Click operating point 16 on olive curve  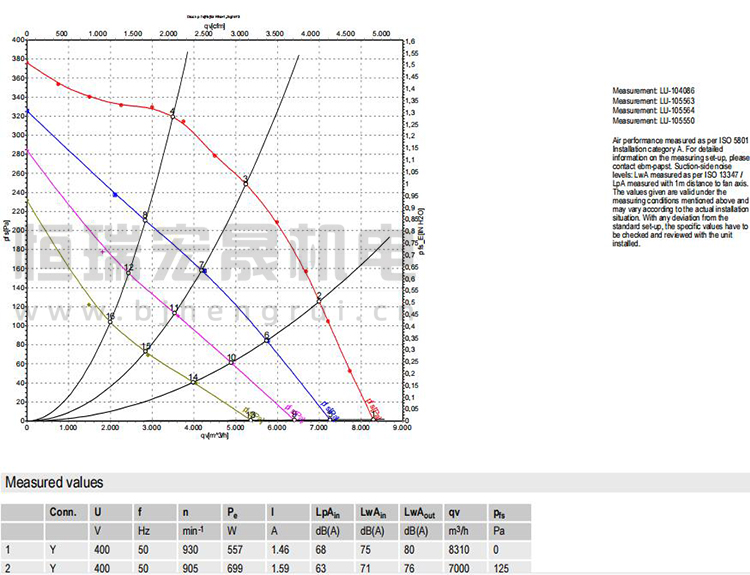(110, 321)
